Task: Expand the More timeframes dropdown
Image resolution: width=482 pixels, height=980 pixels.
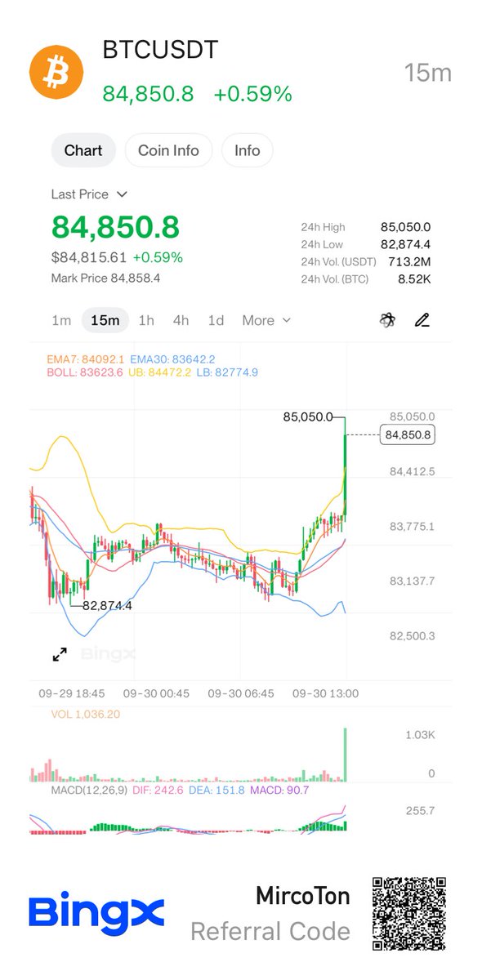Action: [266, 320]
